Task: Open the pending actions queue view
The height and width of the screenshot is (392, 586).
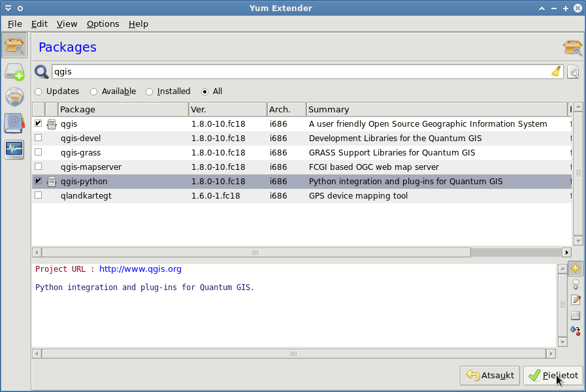Action: pos(14,72)
